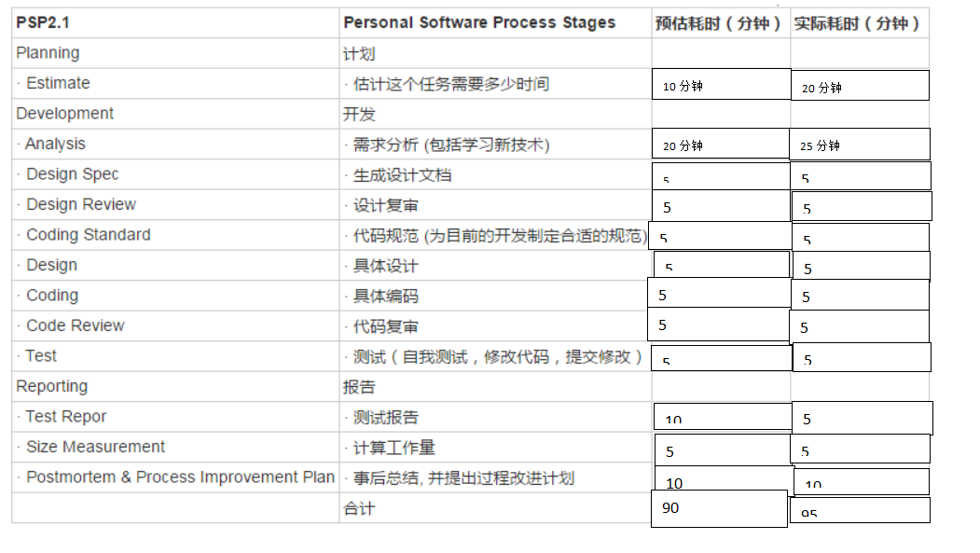
Task: Click the PSP2.1 column header
Action: [43, 22]
